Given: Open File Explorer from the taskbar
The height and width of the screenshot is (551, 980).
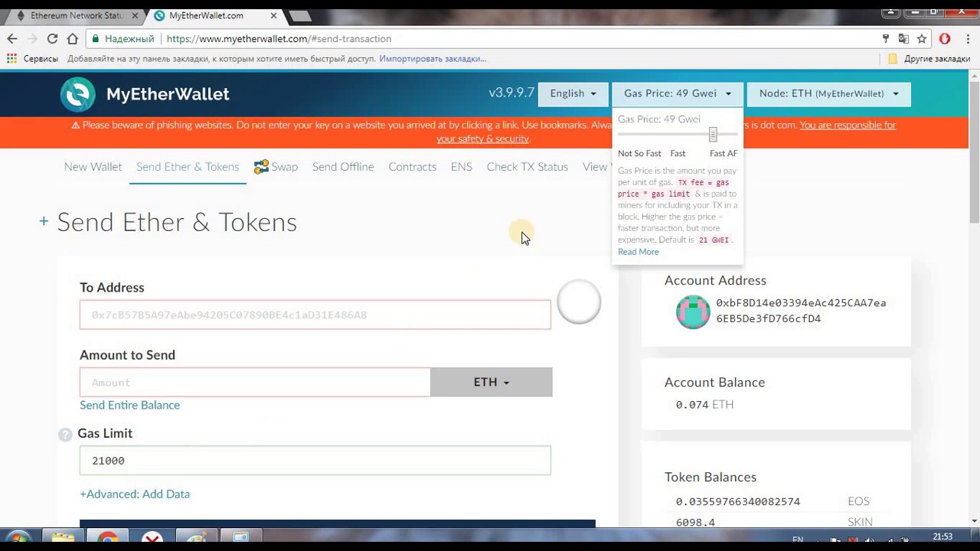Looking at the screenshot, I should click(64, 539).
